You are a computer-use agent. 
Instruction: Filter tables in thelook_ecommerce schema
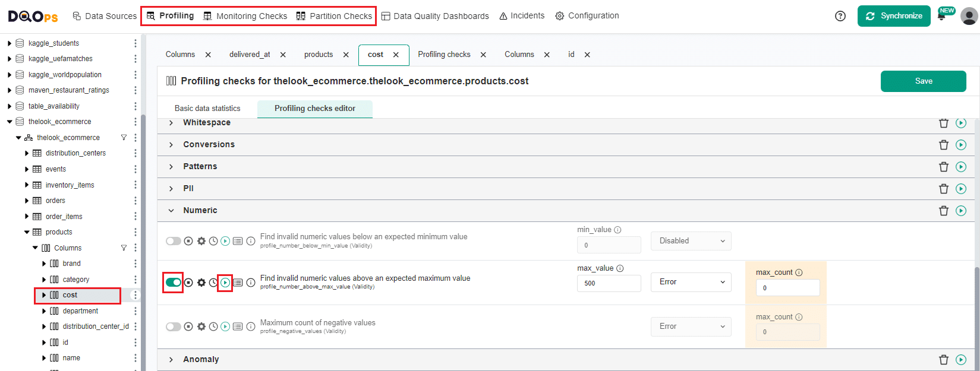124,138
